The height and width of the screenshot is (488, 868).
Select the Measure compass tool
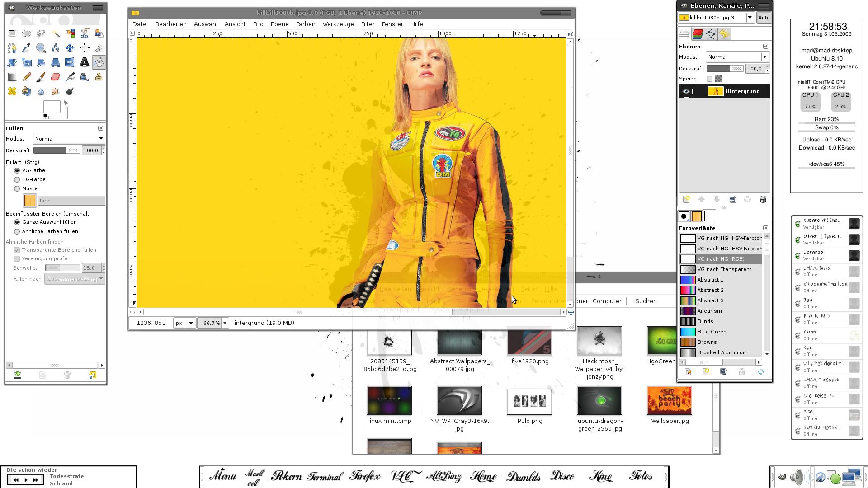pyautogui.click(x=56, y=48)
